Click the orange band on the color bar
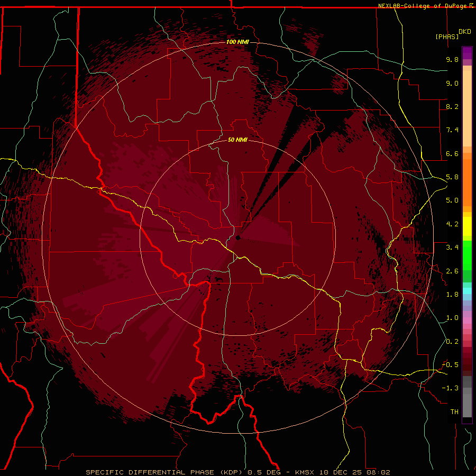 467,182
